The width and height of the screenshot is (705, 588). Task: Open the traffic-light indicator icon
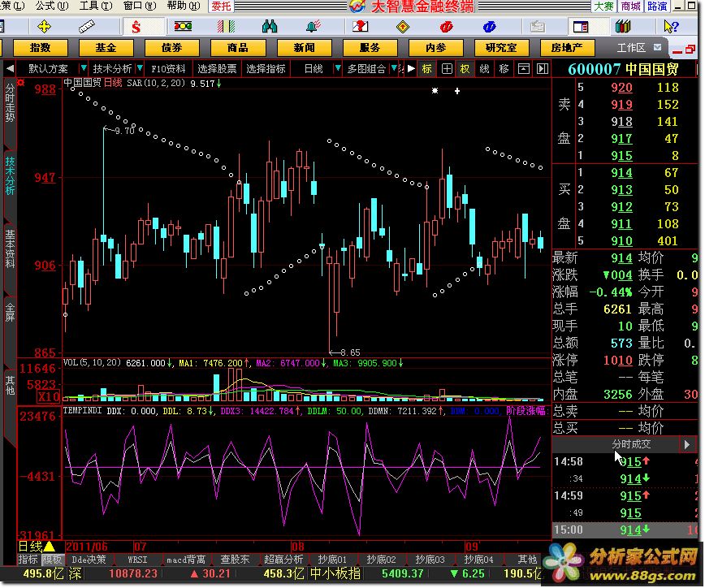(x=183, y=27)
